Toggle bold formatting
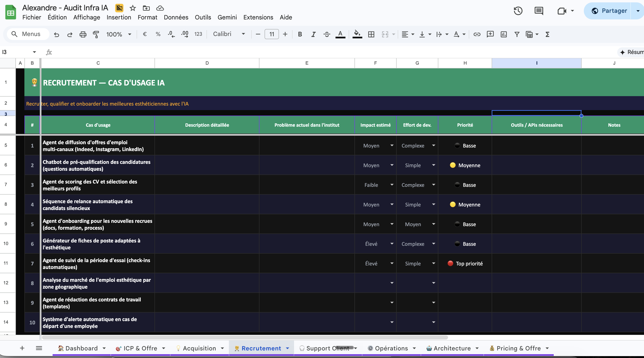Image resolution: width=644 pixels, height=358 pixels. point(300,34)
